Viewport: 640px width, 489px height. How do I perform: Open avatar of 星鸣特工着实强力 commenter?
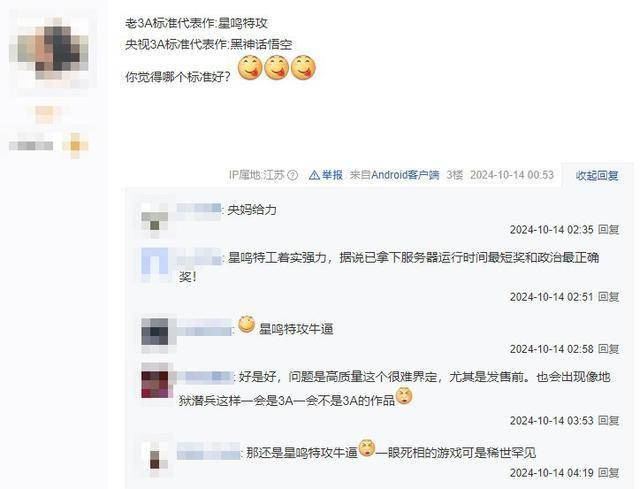click(155, 265)
